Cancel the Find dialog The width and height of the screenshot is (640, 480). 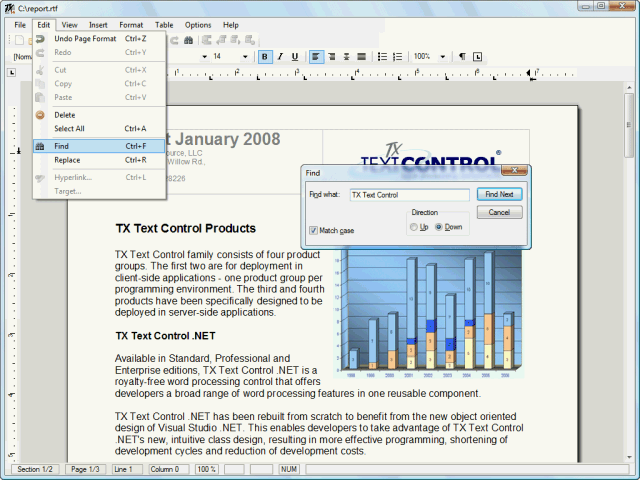(x=499, y=212)
